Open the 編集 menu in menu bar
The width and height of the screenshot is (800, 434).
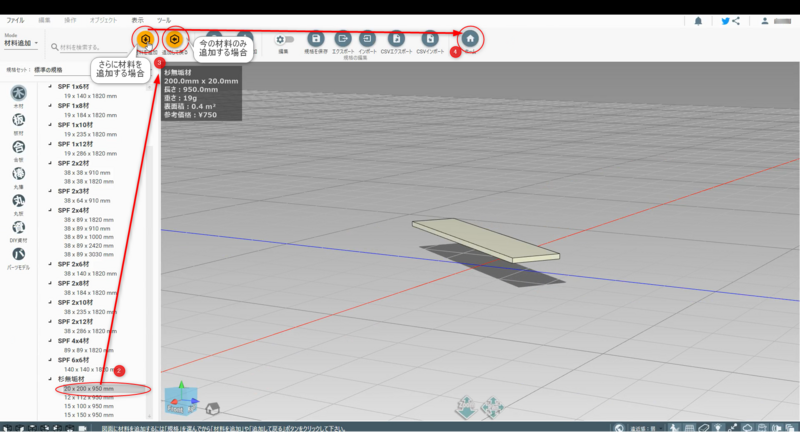pyautogui.click(x=44, y=20)
